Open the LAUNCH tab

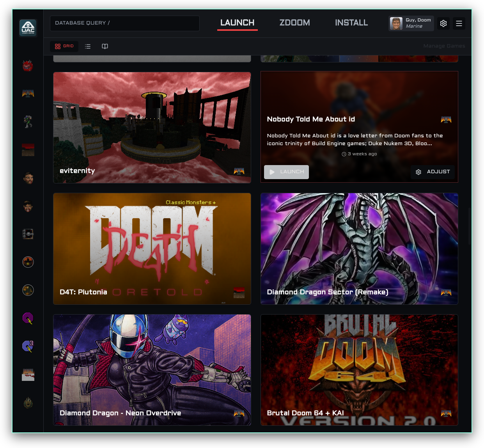pos(237,23)
